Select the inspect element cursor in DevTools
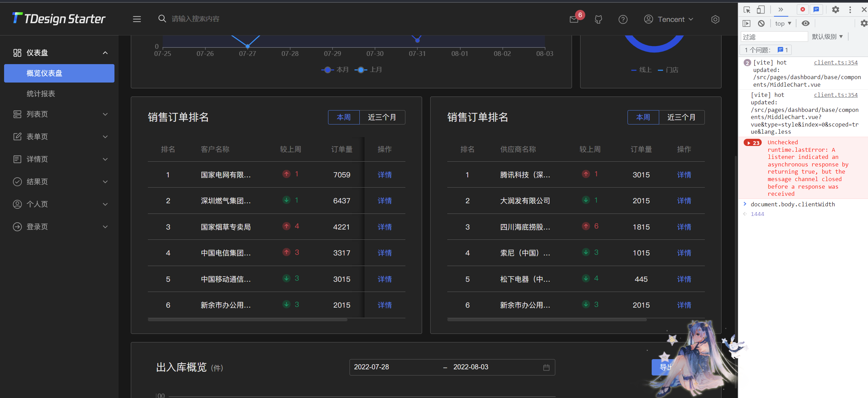This screenshot has width=868, height=398. (747, 10)
